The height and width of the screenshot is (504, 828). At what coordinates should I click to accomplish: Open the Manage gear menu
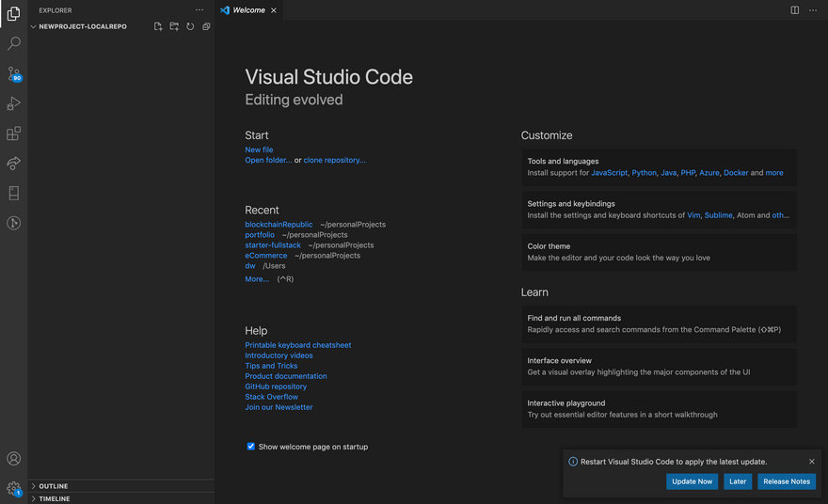(x=13, y=488)
